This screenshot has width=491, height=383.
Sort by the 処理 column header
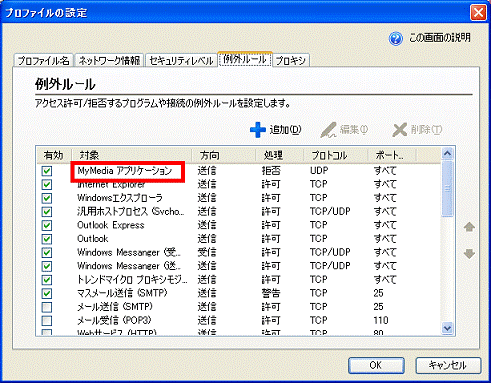coord(279,155)
